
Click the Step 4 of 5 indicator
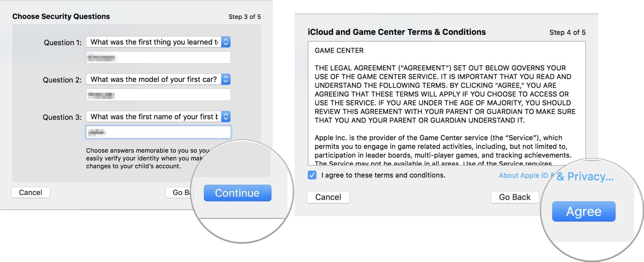[567, 33]
